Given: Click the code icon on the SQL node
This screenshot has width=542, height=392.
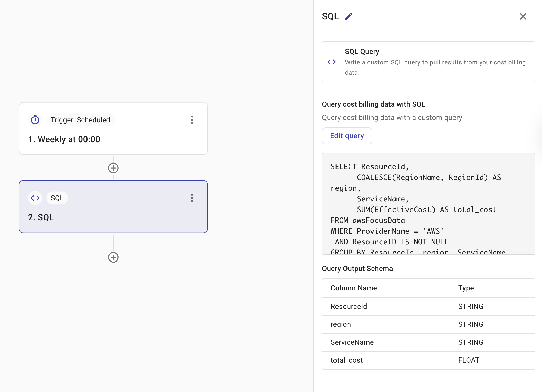Looking at the screenshot, I should tap(35, 198).
